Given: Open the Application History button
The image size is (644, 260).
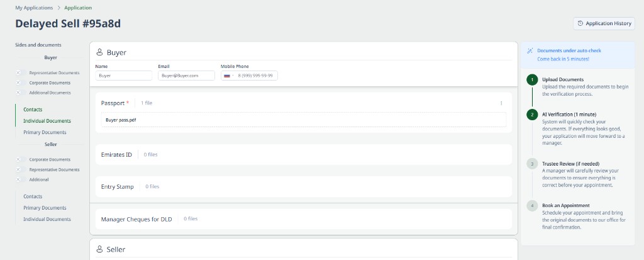Looking at the screenshot, I should 604,23.
